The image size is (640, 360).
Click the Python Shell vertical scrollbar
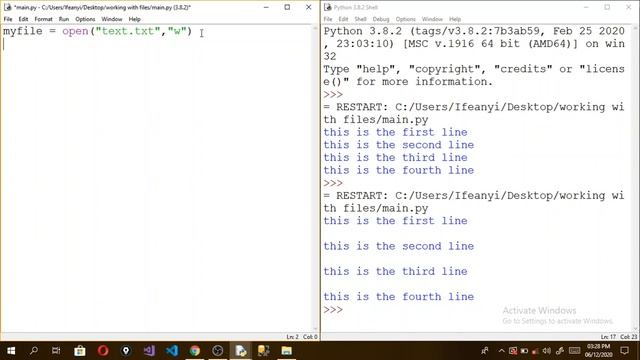[x=635, y=178]
